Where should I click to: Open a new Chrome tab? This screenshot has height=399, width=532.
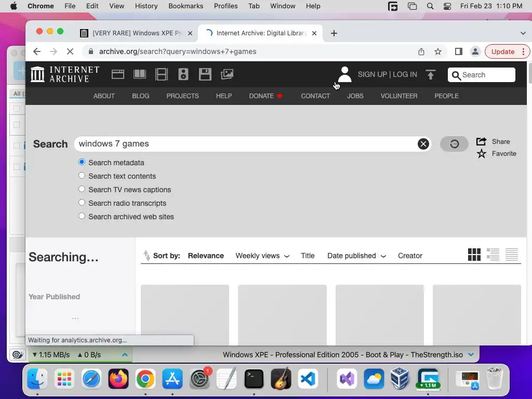334,33
